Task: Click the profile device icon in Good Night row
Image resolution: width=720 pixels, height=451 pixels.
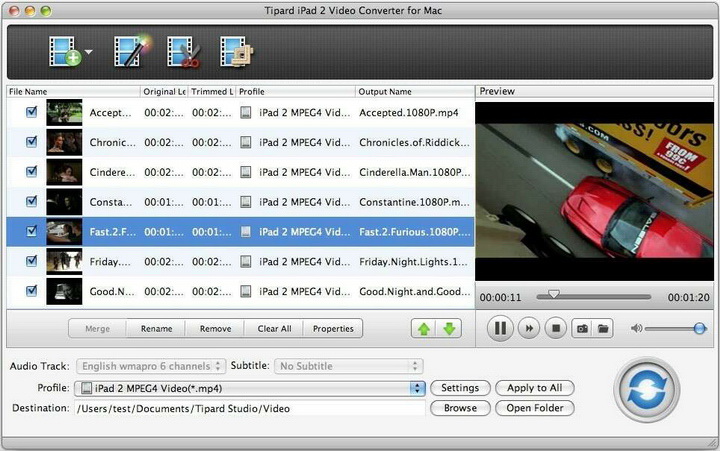Action: 246,291
